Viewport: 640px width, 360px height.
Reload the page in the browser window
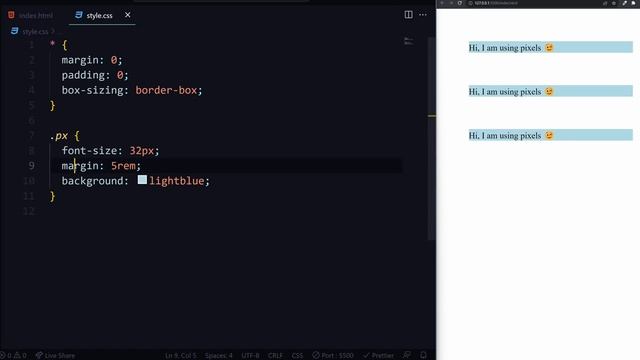[460, 3]
